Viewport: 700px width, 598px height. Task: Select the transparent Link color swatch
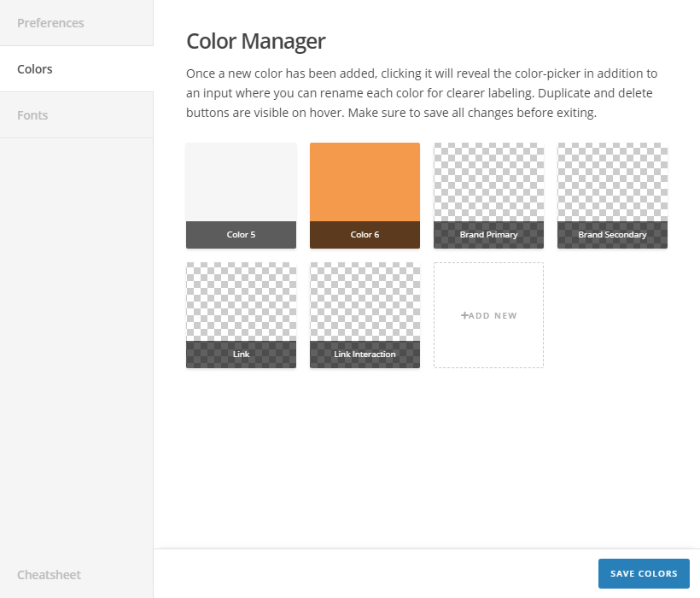(241, 302)
